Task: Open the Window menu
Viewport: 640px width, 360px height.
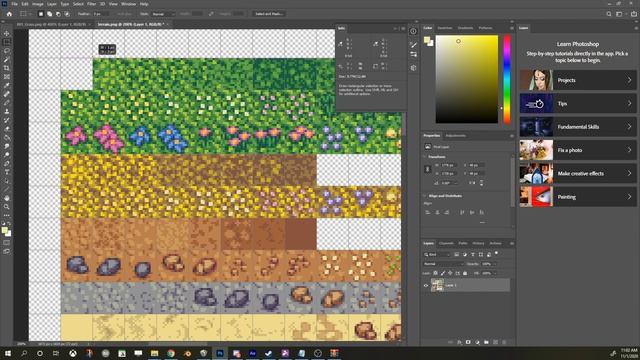Action: click(129, 4)
